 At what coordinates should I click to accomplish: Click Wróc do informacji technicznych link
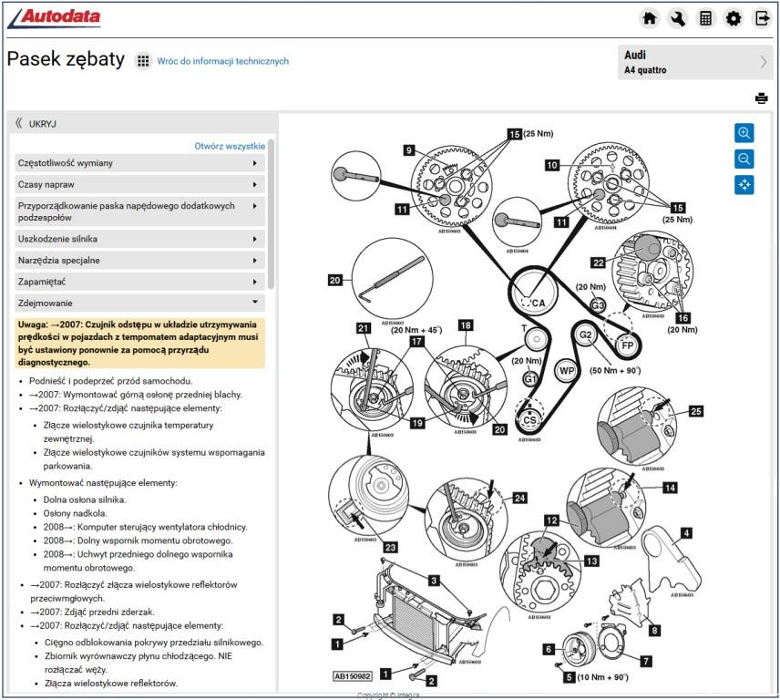223,61
